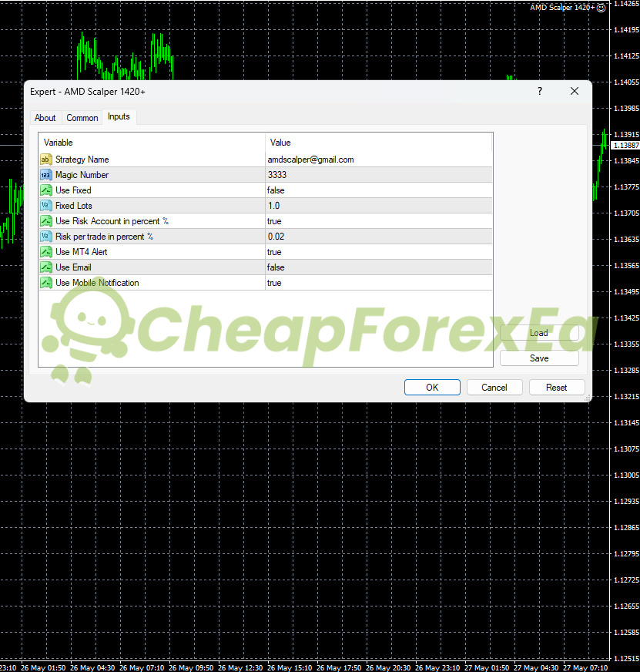Switch to the Common tab

[82, 118]
